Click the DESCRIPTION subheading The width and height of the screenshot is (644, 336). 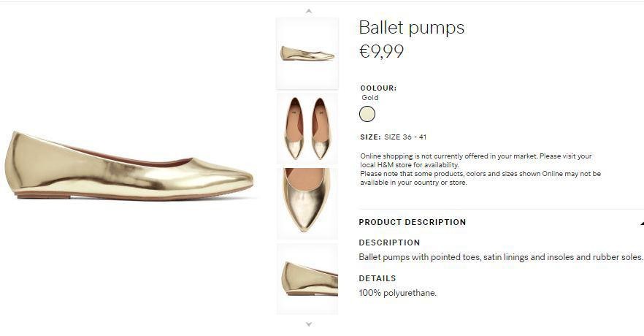tap(389, 243)
